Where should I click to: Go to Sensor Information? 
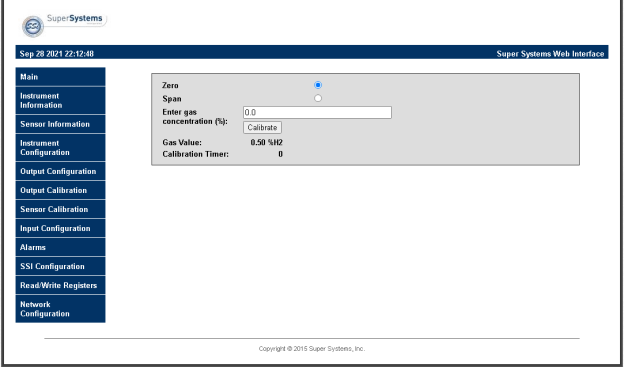pyautogui.click(x=60, y=124)
